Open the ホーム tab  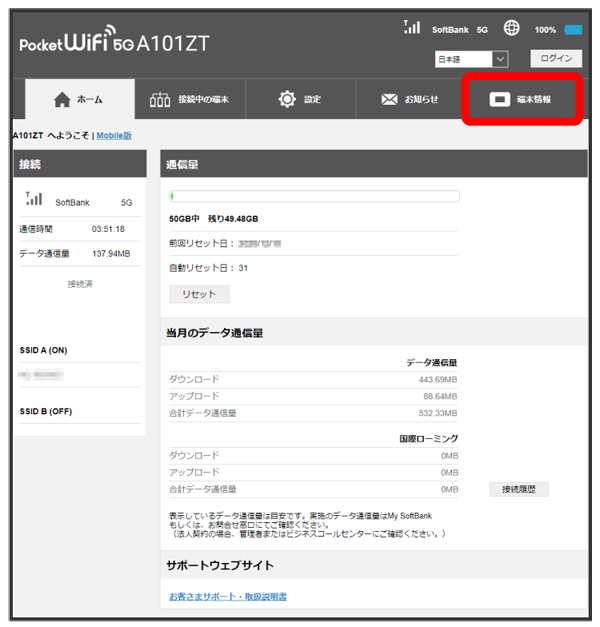click(x=78, y=100)
